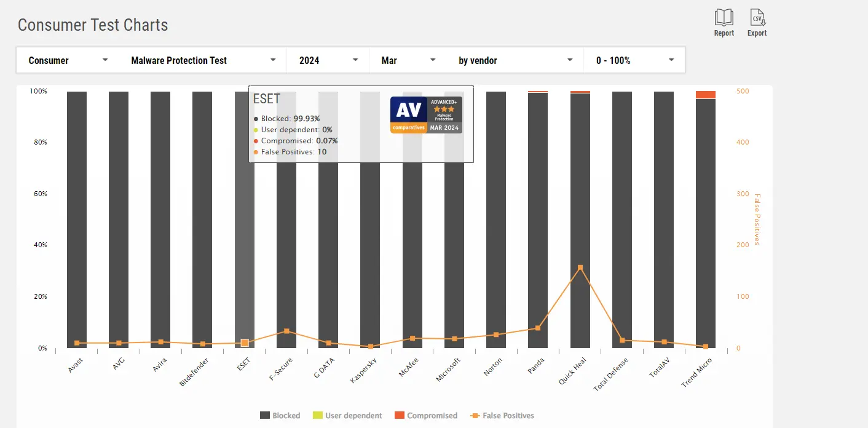Toggle the Blocked legend series
868x428 pixels.
[280, 416]
